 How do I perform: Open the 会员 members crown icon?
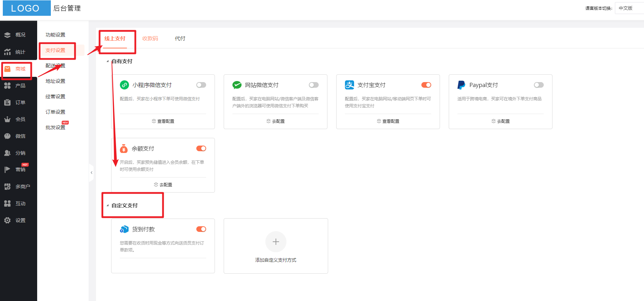pos(7,119)
